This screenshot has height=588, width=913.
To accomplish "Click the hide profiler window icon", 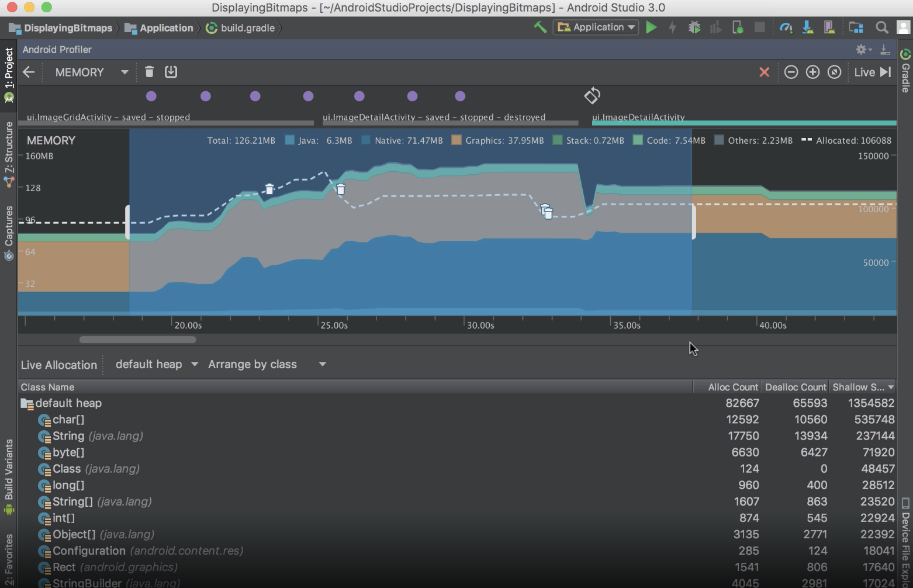I will click(885, 50).
